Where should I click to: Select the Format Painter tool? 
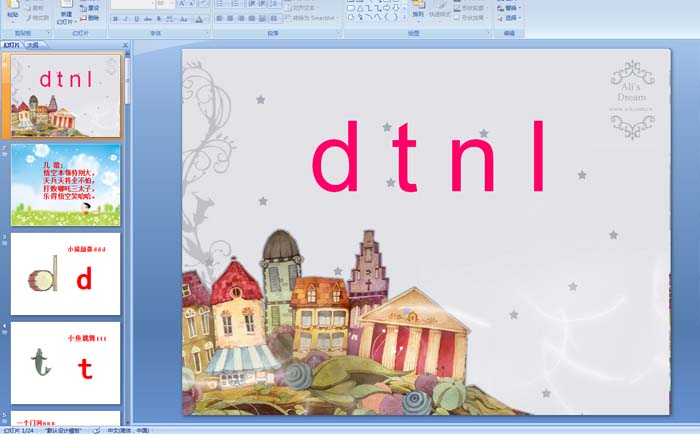tap(38, 18)
